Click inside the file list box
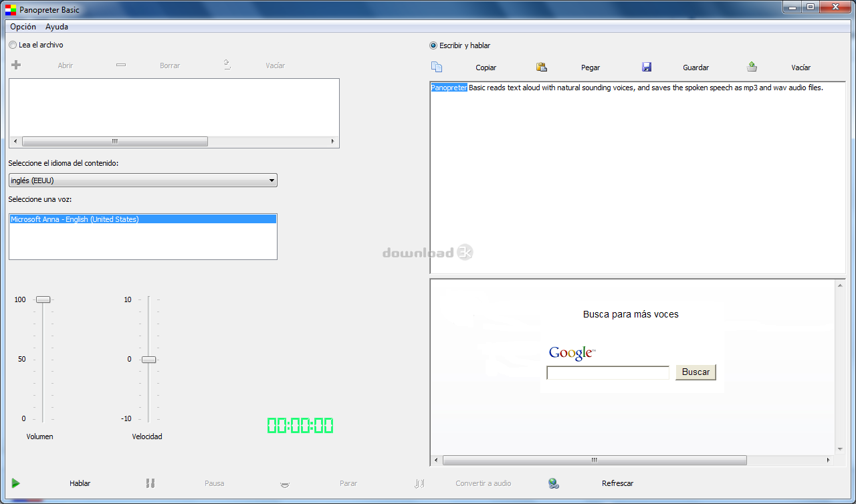The width and height of the screenshot is (856, 504). pos(174,107)
